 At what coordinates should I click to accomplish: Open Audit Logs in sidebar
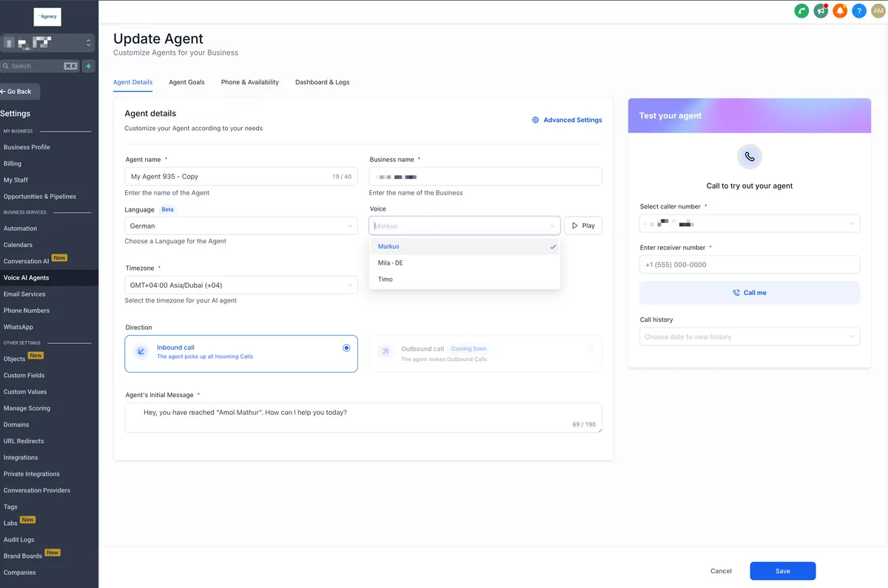point(19,540)
